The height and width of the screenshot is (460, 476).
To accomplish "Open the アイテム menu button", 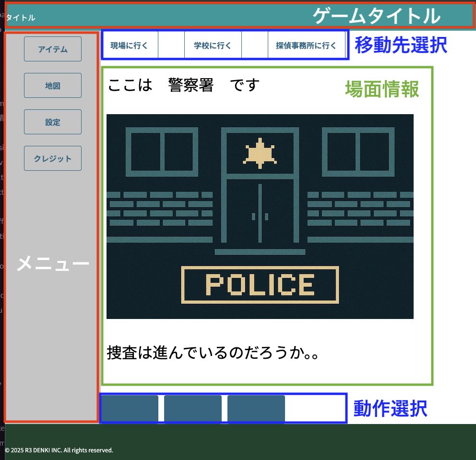I will pos(53,49).
